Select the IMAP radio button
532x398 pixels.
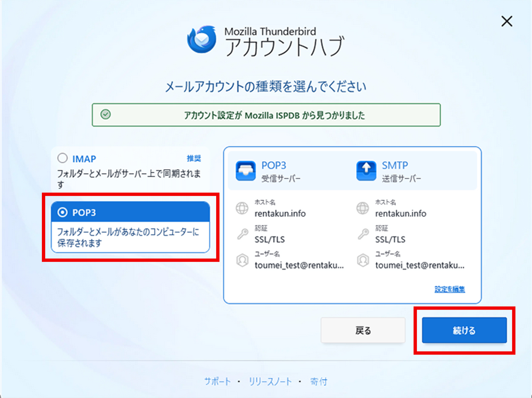(x=63, y=158)
